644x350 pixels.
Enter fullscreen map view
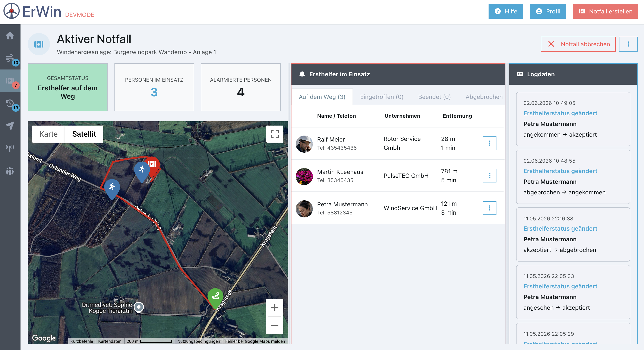pos(275,134)
